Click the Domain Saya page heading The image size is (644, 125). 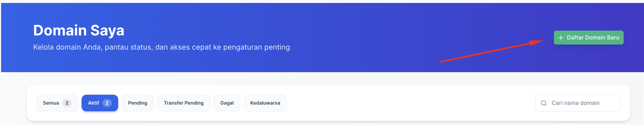79,30
